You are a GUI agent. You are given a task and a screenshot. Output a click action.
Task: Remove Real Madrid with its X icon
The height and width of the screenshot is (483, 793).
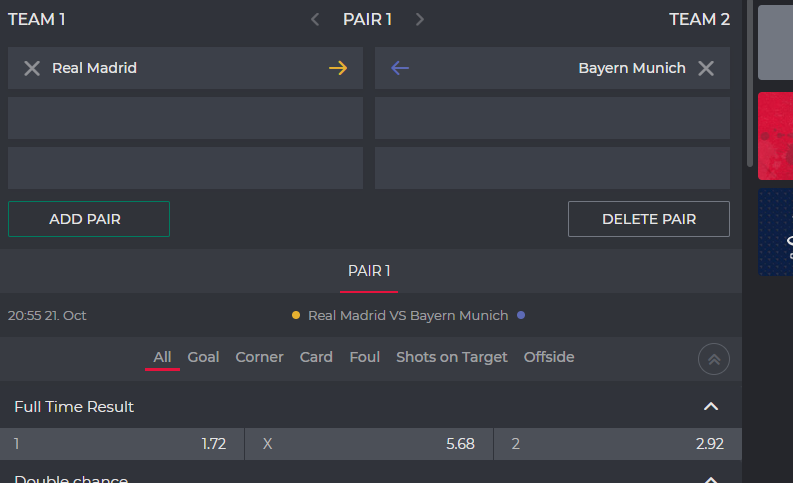[x=32, y=68]
